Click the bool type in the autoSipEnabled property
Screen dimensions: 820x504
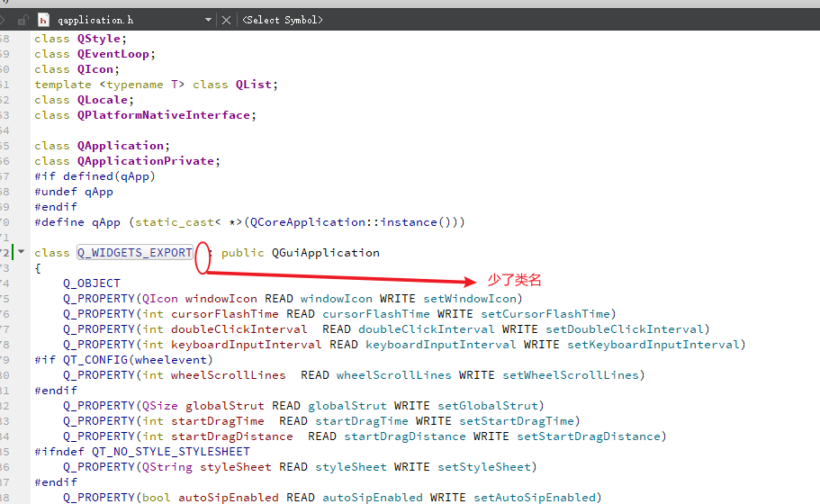point(157,497)
